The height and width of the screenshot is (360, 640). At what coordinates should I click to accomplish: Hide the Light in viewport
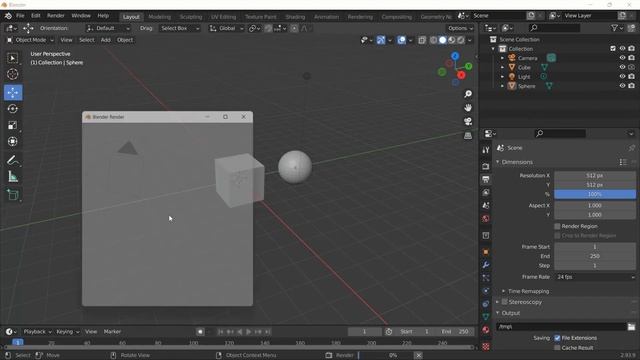click(622, 77)
